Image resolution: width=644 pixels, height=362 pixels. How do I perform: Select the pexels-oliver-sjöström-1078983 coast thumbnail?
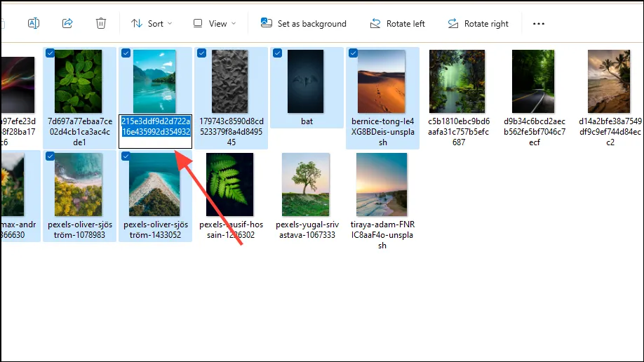pyautogui.click(x=78, y=185)
